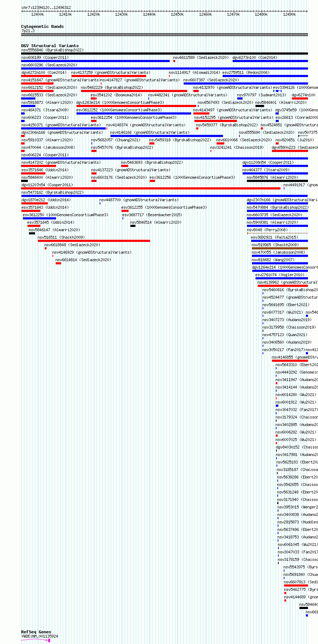Open variant nsv464371 (Itsara2009)

coord(45,110)
